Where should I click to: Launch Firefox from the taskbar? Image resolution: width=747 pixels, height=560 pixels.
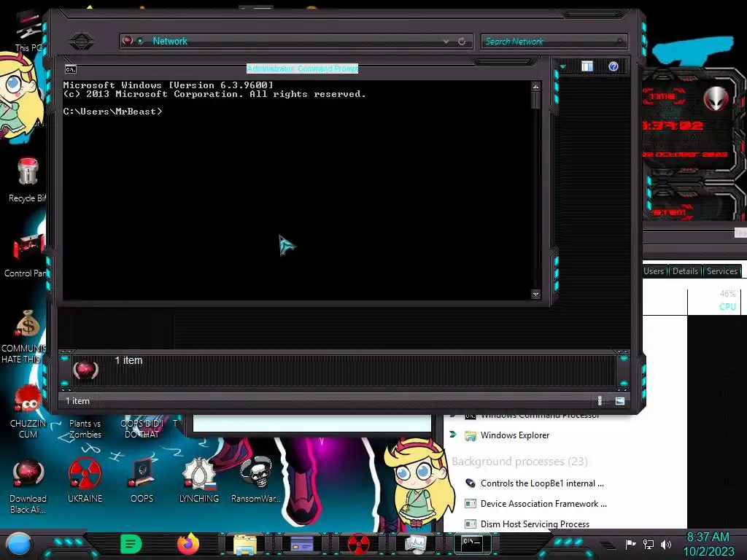pos(188,544)
